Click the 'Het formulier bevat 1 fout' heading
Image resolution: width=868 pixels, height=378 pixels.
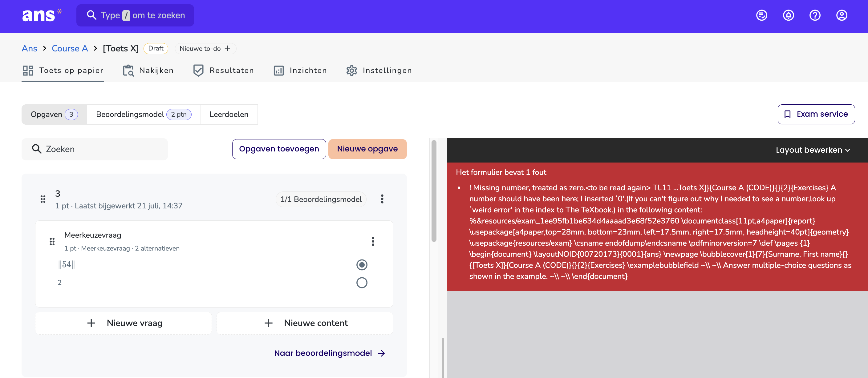[501, 172]
